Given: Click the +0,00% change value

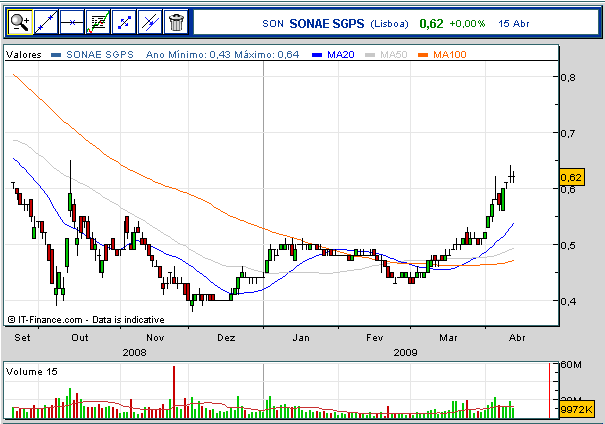Looking at the screenshot, I should 467,24.
